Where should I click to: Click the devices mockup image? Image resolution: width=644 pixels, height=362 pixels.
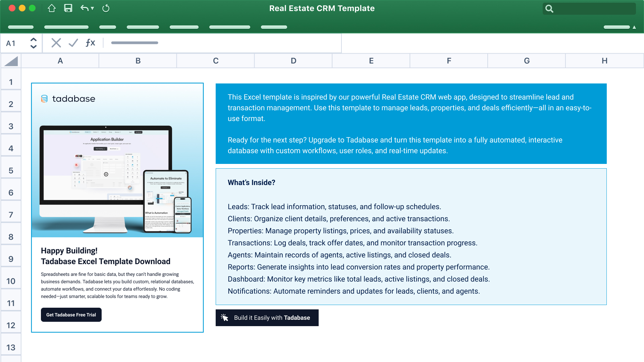(x=116, y=179)
